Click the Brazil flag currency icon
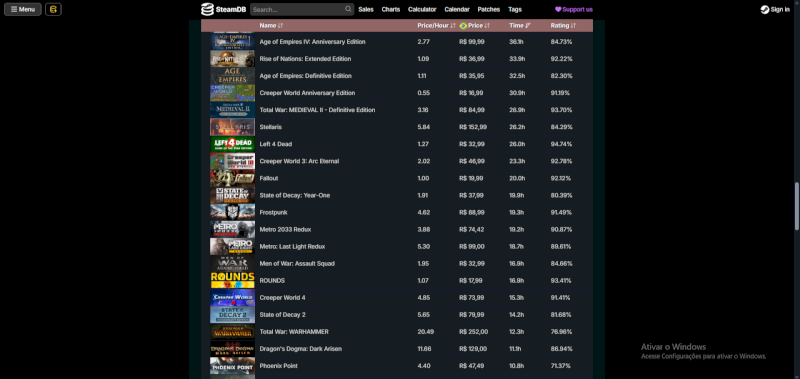The width and height of the screenshot is (800, 379). 463,26
